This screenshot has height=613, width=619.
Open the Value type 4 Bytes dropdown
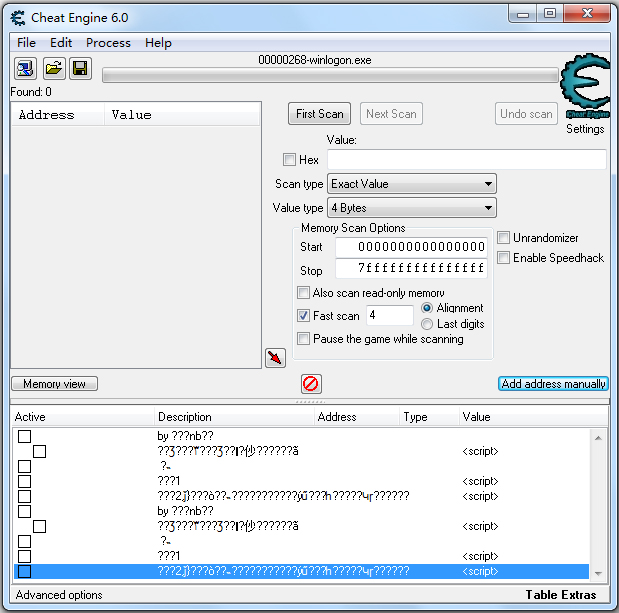[x=412, y=208]
